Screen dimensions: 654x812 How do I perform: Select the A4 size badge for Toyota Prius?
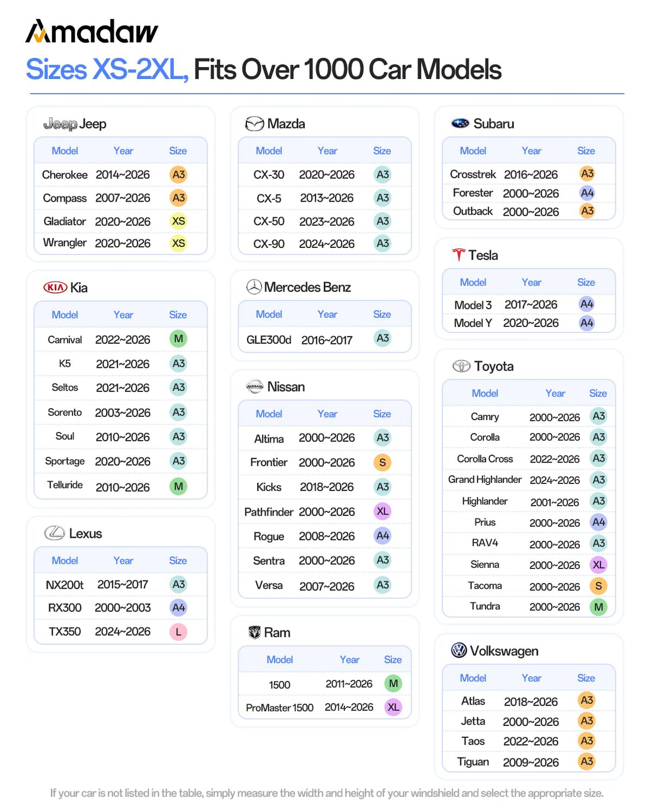coord(598,522)
